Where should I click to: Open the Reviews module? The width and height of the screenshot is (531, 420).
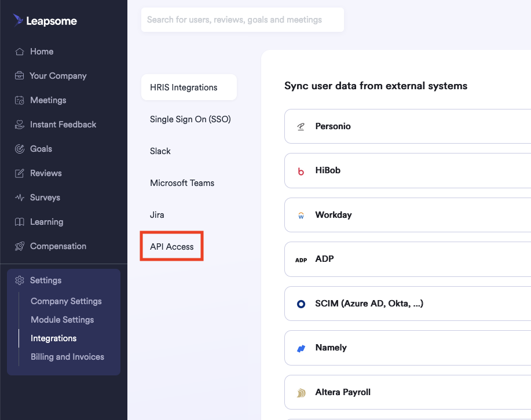[46, 173]
